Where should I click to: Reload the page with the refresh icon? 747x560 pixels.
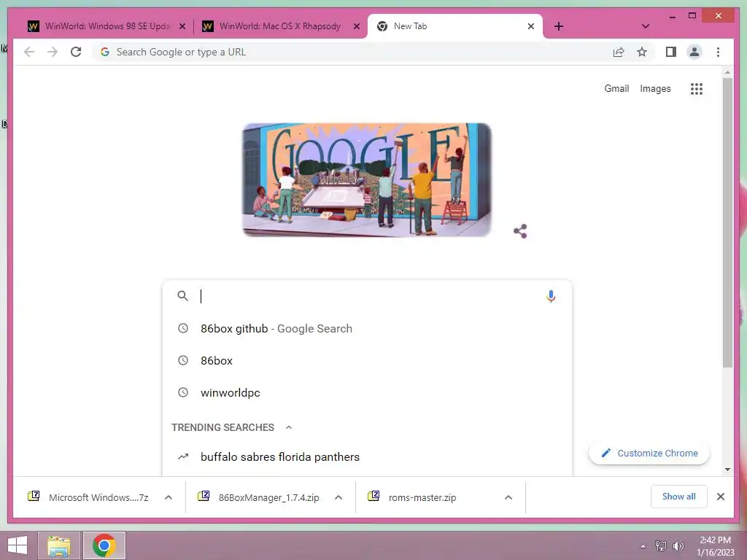76,52
